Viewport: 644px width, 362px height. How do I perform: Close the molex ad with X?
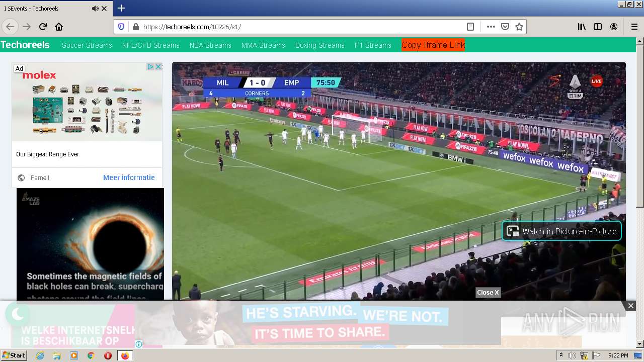[x=158, y=67]
